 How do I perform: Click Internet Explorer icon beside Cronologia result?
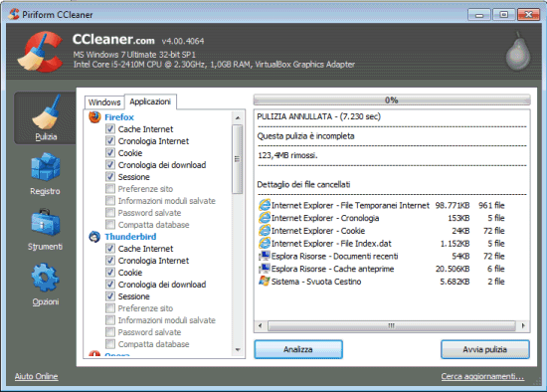click(x=265, y=218)
